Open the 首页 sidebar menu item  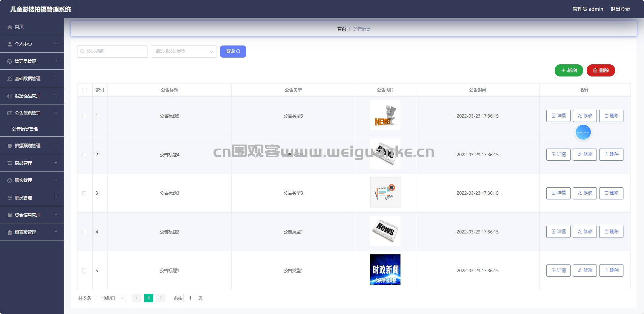[x=32, y=27]
